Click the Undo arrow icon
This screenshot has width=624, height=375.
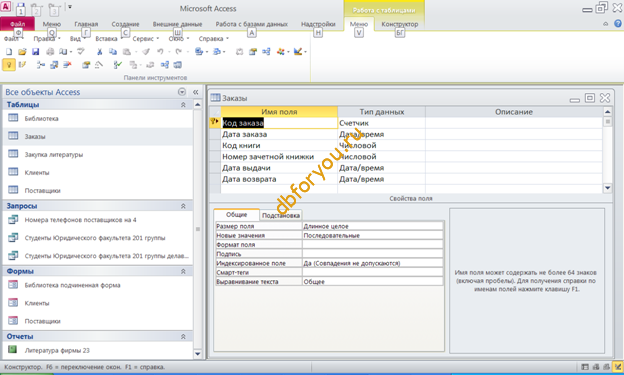click(x=160, y=52)
